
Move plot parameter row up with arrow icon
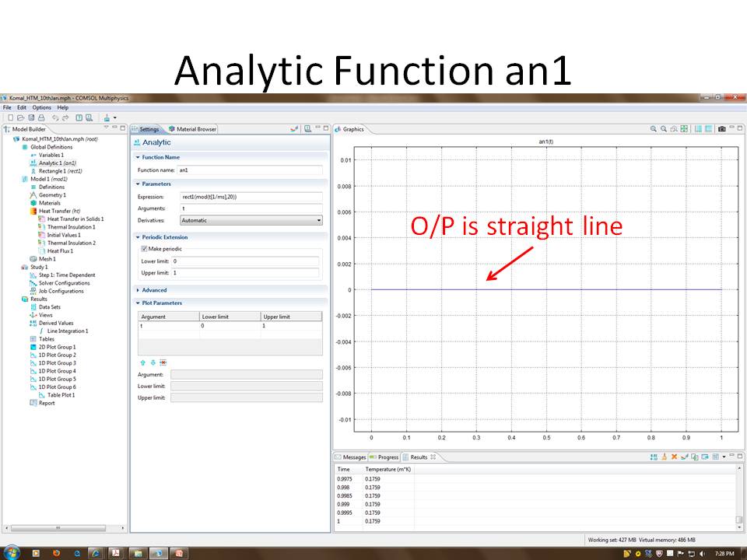[x=142, y=362]
